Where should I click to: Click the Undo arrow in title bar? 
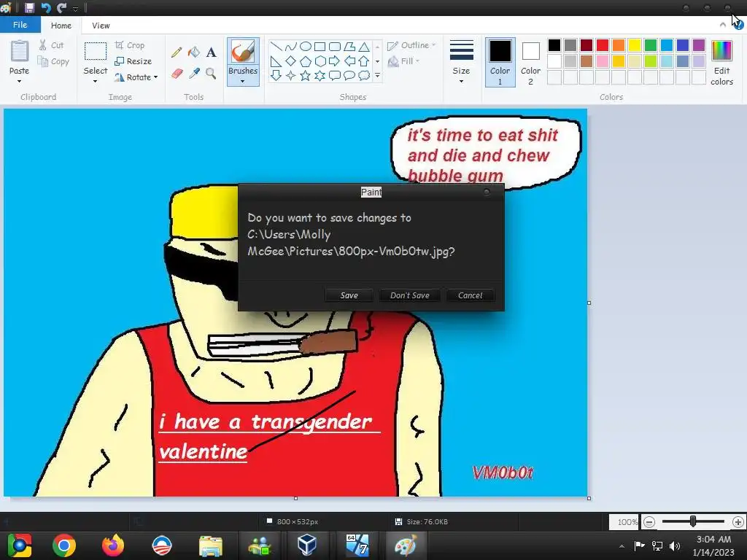tap(46, 7)
